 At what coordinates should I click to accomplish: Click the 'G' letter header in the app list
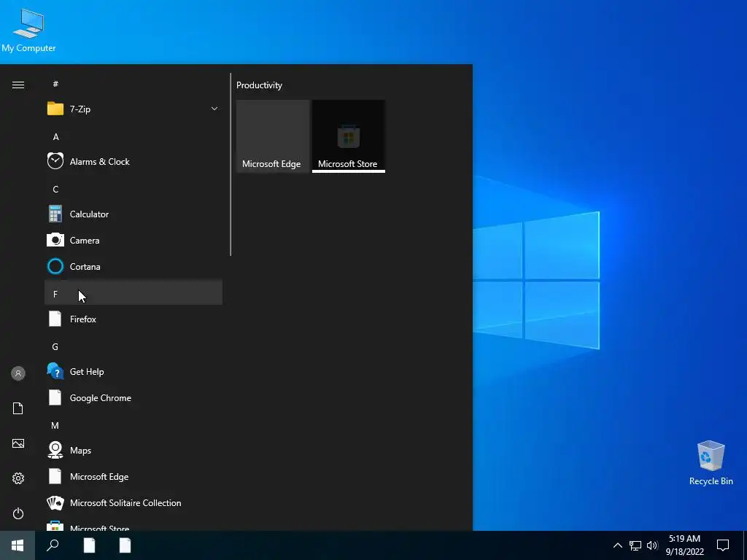pos(55,346)
